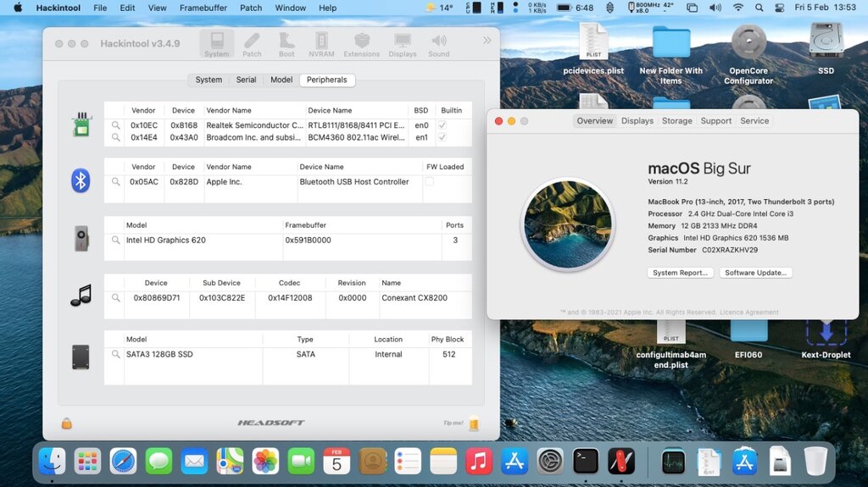
Task: Click the storage drive icon
Action: (81, 357)
